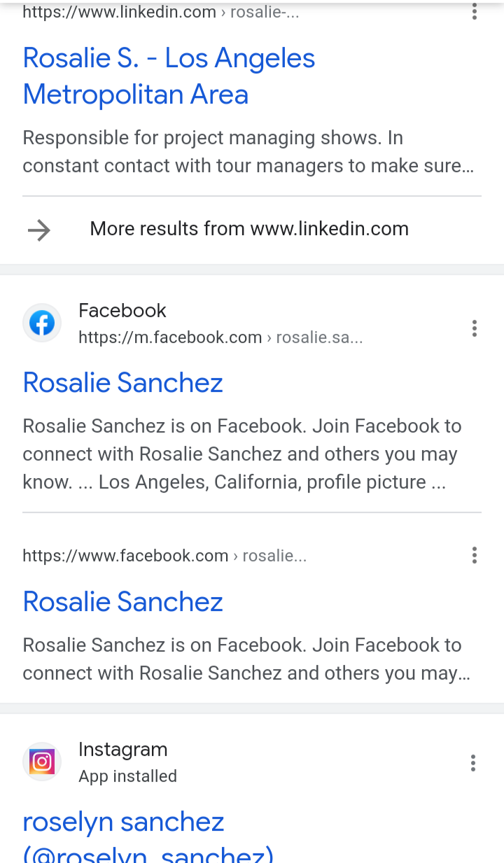This screenshot has width=504, height=863.
Task: Tap the LinkedIn snippet about project managing shows
Action: tap(248, 152)
